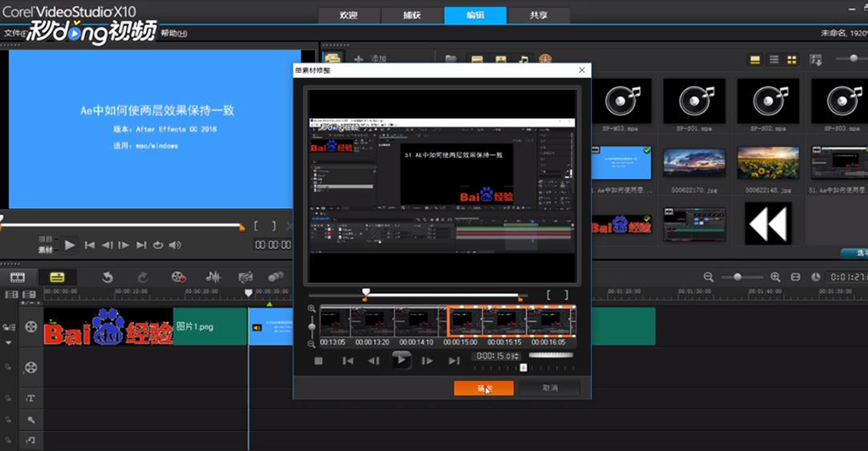Click the jog wheel in trim dialog

click(x=551, y=356)
